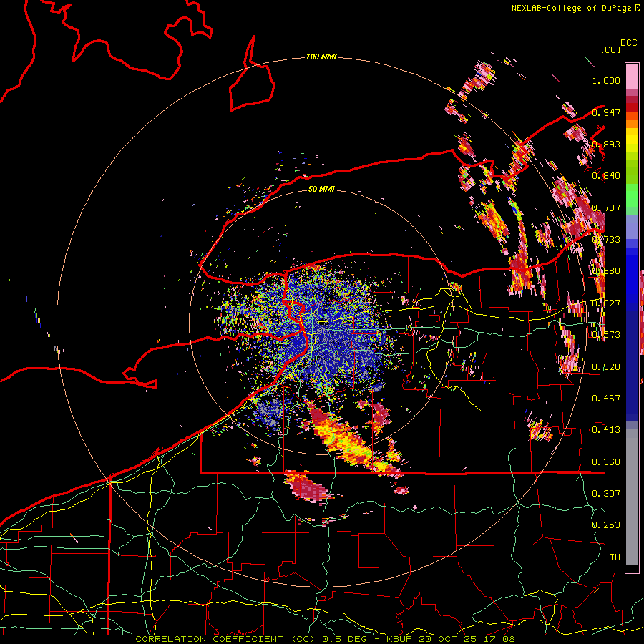Click the 0.573 color scale value

pos(606,335)
